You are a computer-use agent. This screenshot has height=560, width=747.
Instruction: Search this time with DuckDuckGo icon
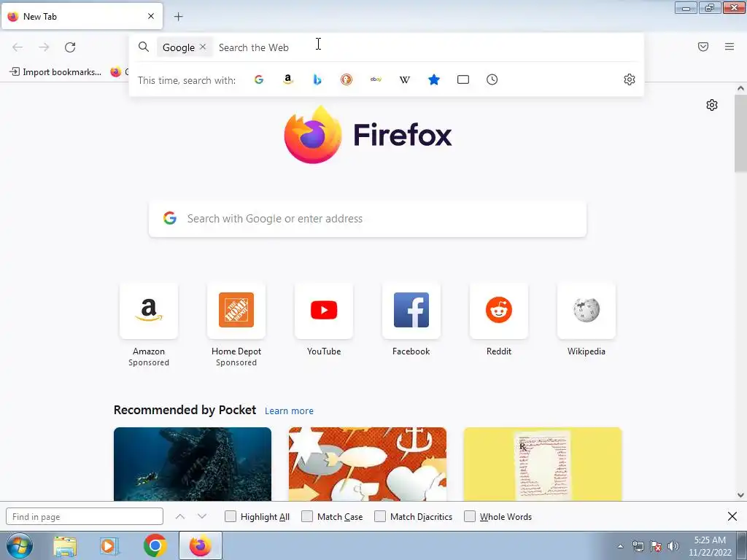347,79
